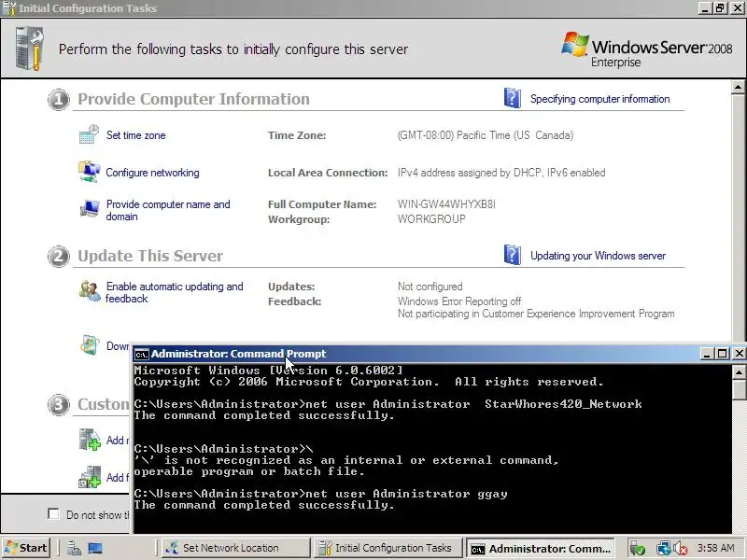Click the muted volume tray icon

click(680, 549)
